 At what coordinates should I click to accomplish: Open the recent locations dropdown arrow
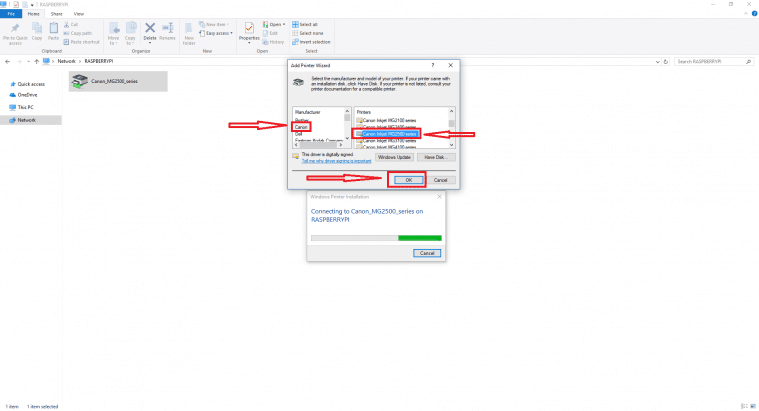(x=28, y=61)
